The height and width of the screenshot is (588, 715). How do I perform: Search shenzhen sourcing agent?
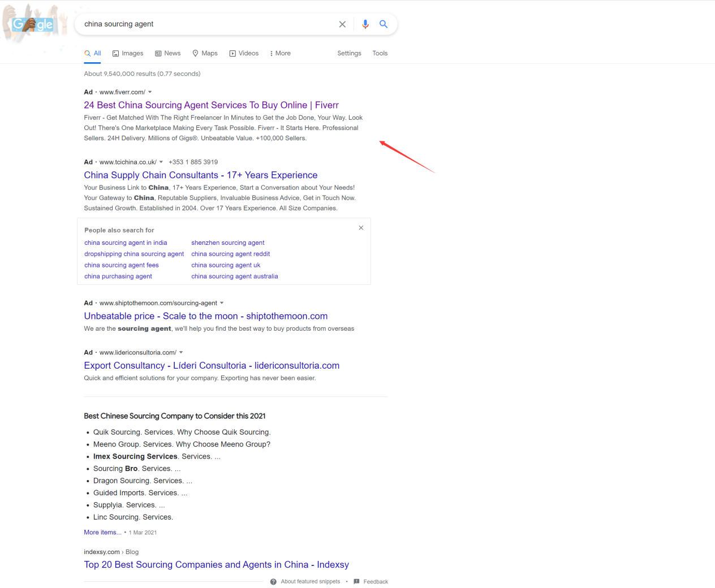click(x=228, y=243)
